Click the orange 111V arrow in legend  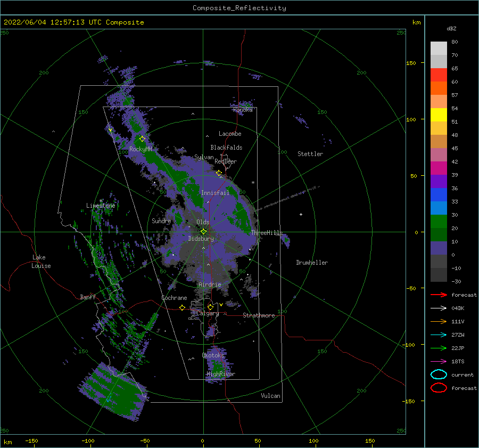coord(439,321)
